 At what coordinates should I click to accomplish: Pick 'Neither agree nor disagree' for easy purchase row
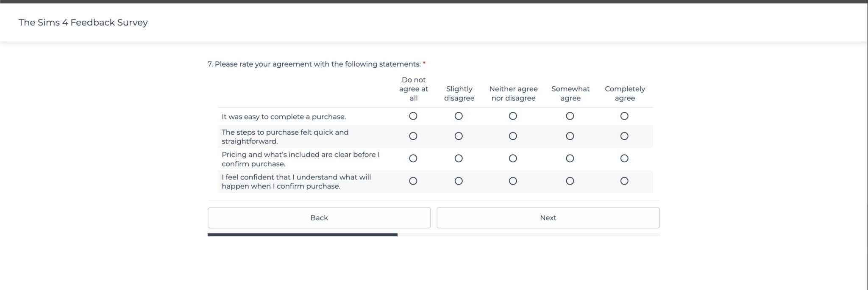[513, 116]
